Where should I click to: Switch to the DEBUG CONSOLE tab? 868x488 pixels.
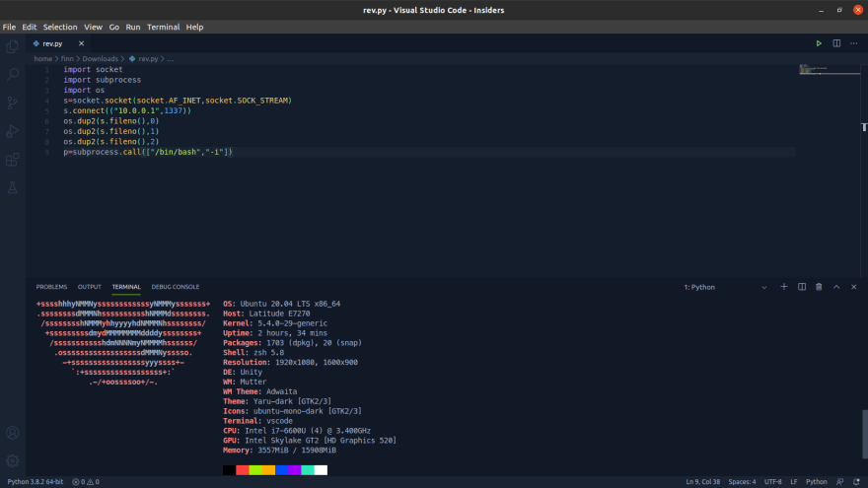coord(176,287)
